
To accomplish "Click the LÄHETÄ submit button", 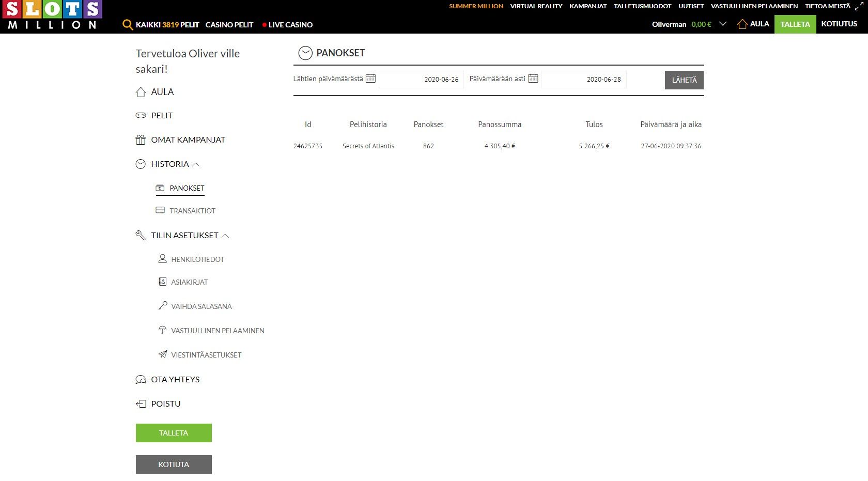I will [684, 80].
